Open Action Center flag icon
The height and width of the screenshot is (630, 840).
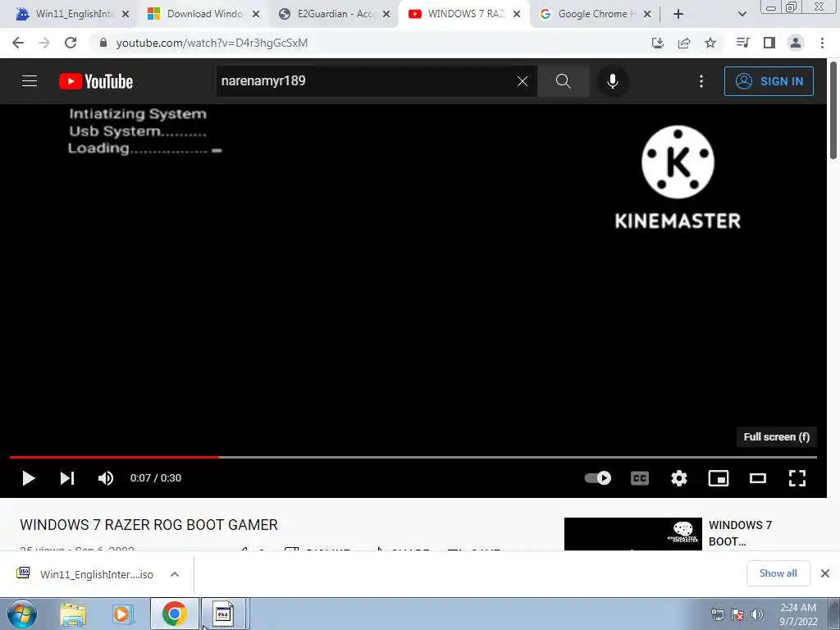(x=737, y=614)
